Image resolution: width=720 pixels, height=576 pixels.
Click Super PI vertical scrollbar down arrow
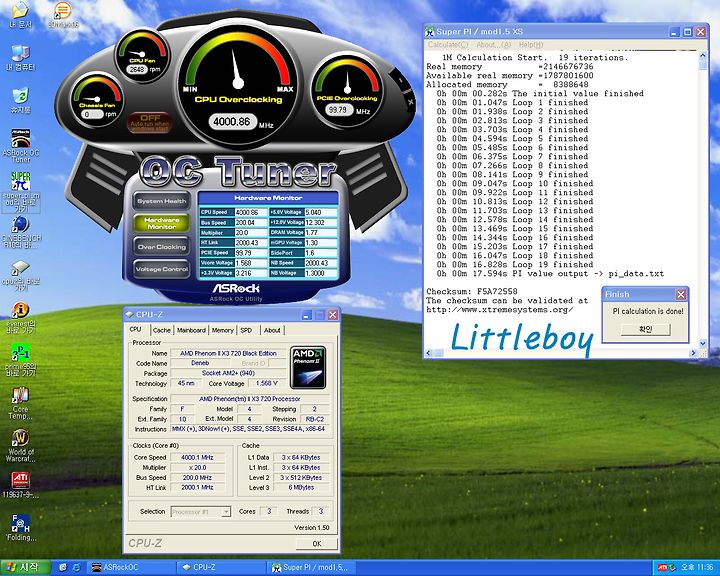click(x=703, y=344)
